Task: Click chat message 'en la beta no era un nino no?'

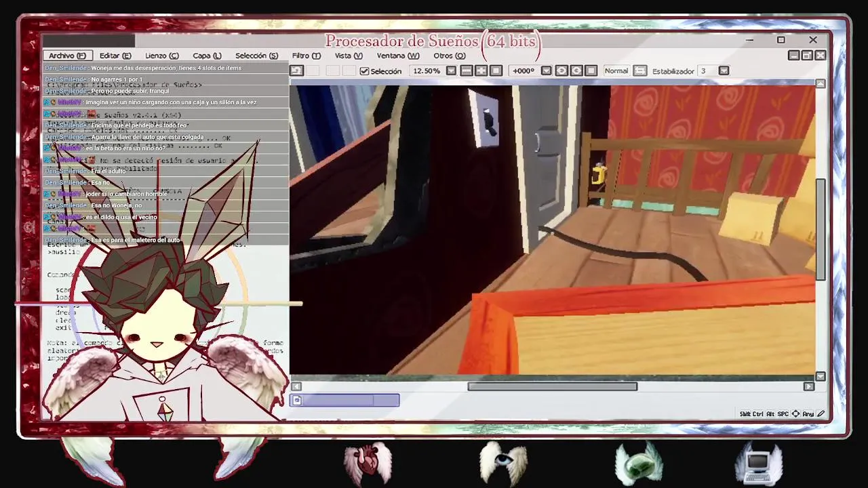Action: pos(125,148)
